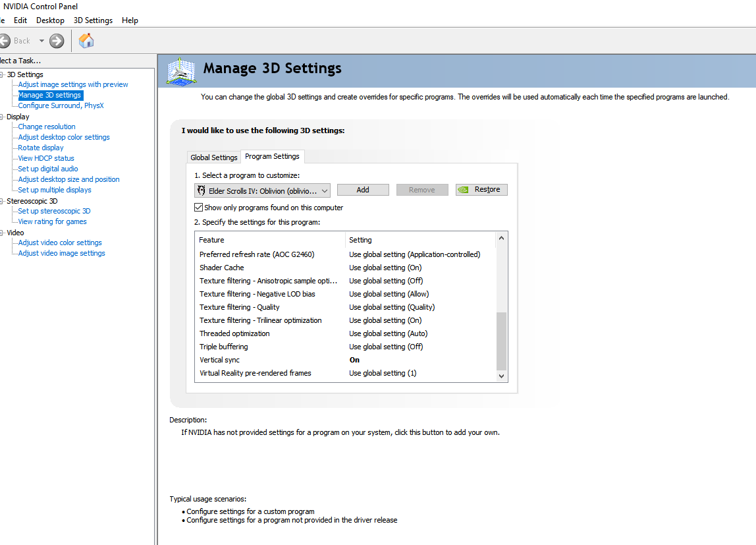Image resolution: width=756 pixels, height=545 pixels.
Task: Select Manage 3D settings in task tree
Action: pyautogui.click(x=49, y=95)
